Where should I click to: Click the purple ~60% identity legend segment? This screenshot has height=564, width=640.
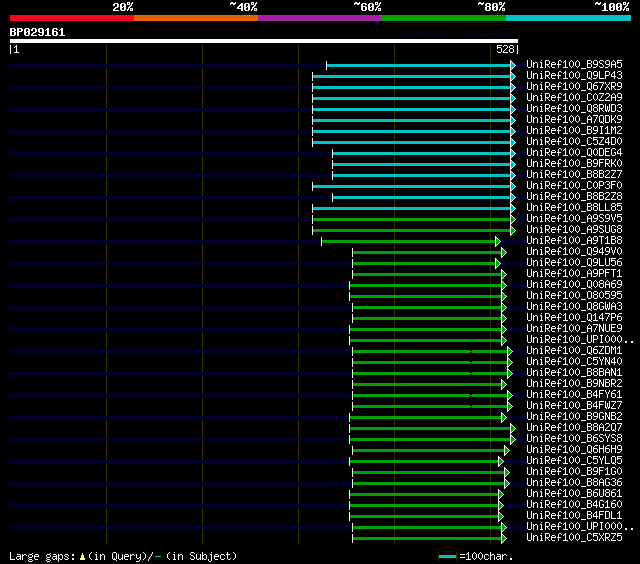tap(320, 18)
